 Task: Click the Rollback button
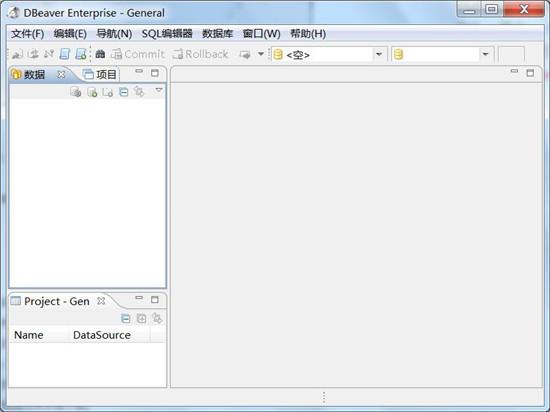pos(200,54)
